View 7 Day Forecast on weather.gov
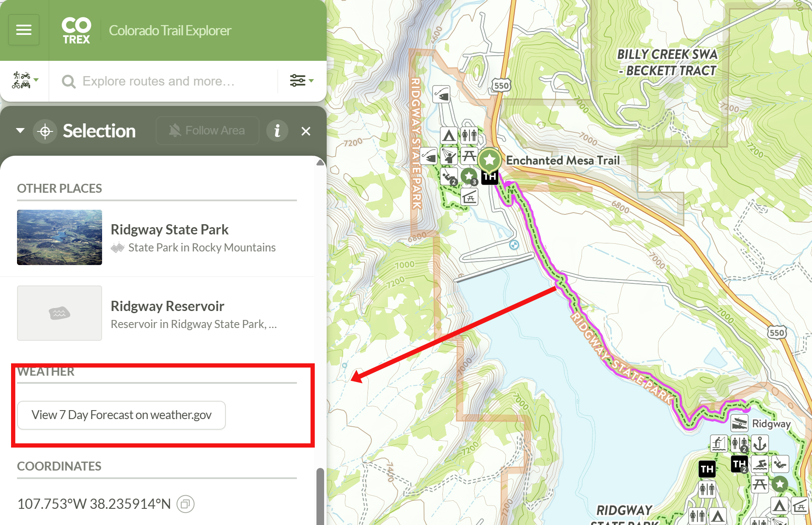Viewport: 812px width, 525px height. 121,415
